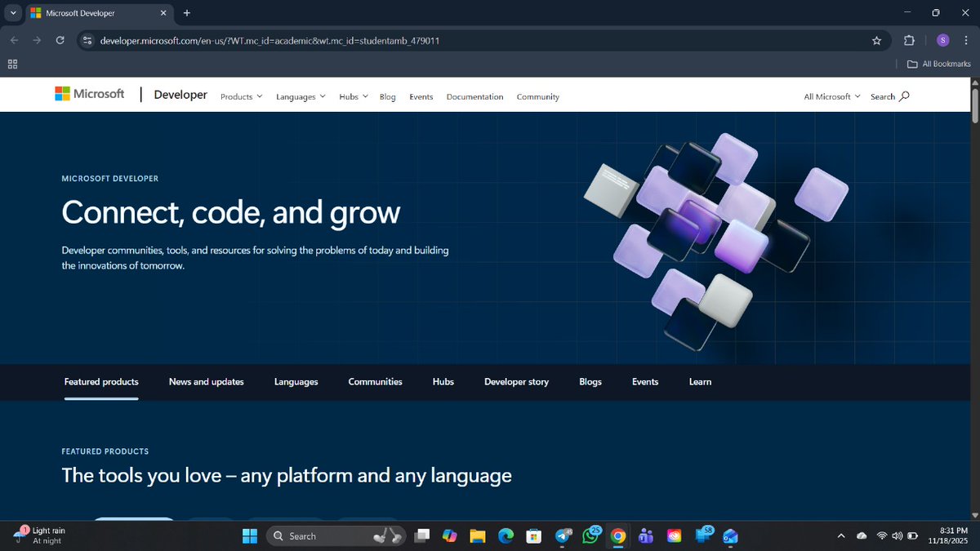Click the bookmark star in the address bar
Image resolution: width=980 pixels, height=551 pixels.
(x=876, y=40)
